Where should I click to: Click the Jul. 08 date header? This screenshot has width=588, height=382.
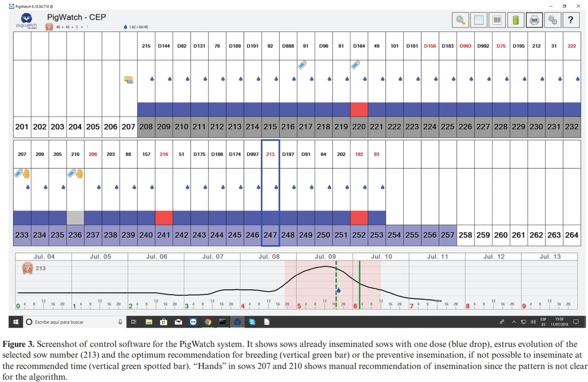[x=269, y=256]
